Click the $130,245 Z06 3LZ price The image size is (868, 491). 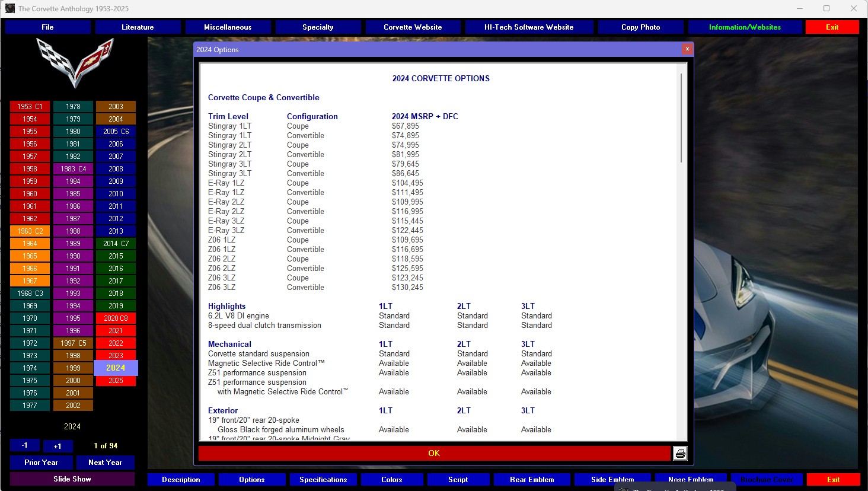[408, 288]
